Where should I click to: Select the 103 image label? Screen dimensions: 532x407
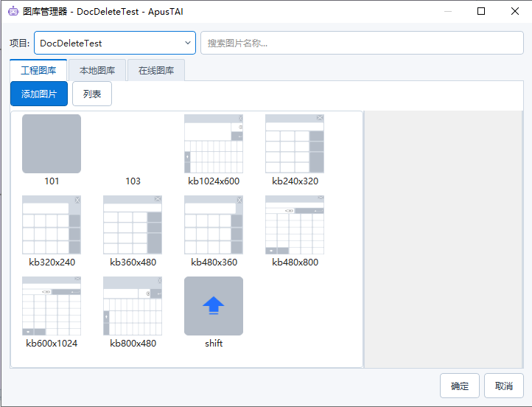pyautogui.click(x=133, y=181)
